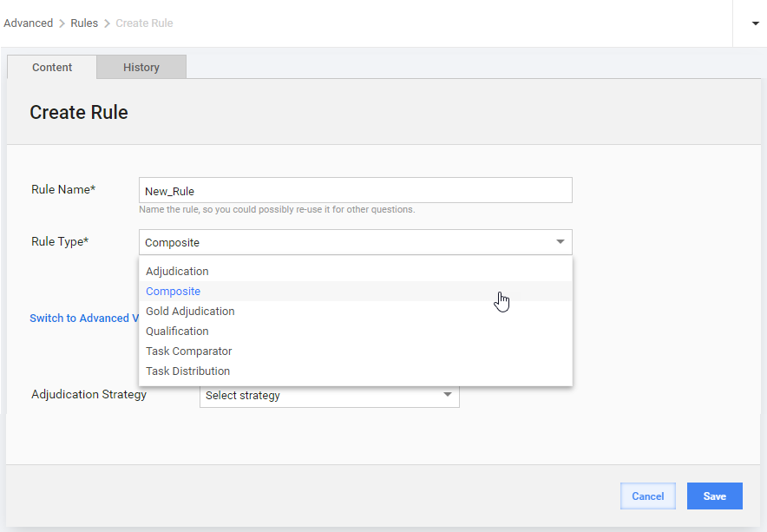
Task: Switch to the Content tab
Action: 52,67
